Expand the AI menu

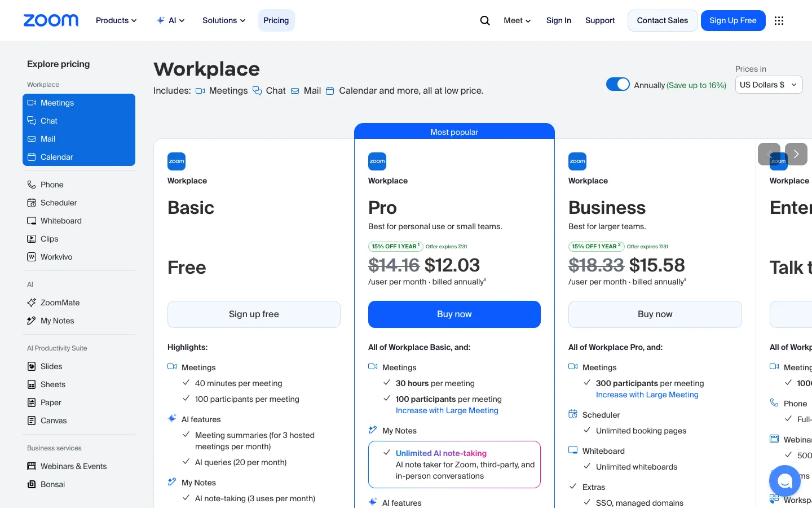coord(170,20)
